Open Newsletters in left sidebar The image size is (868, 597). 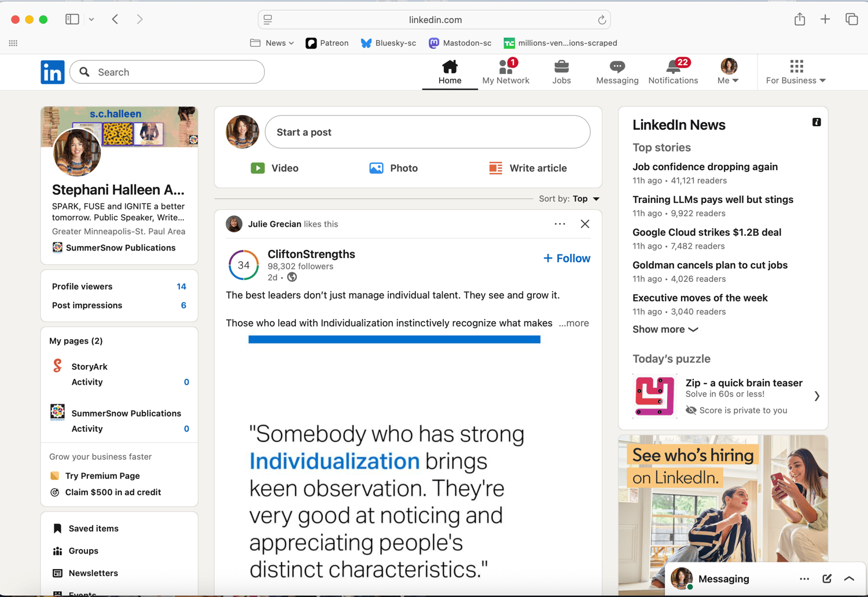point(86,573)
